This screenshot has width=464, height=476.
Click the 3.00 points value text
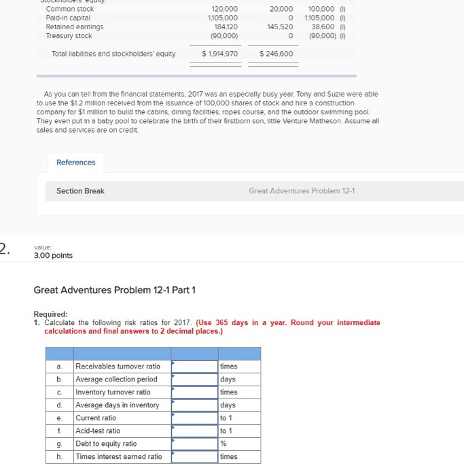(x=53, y=256)
